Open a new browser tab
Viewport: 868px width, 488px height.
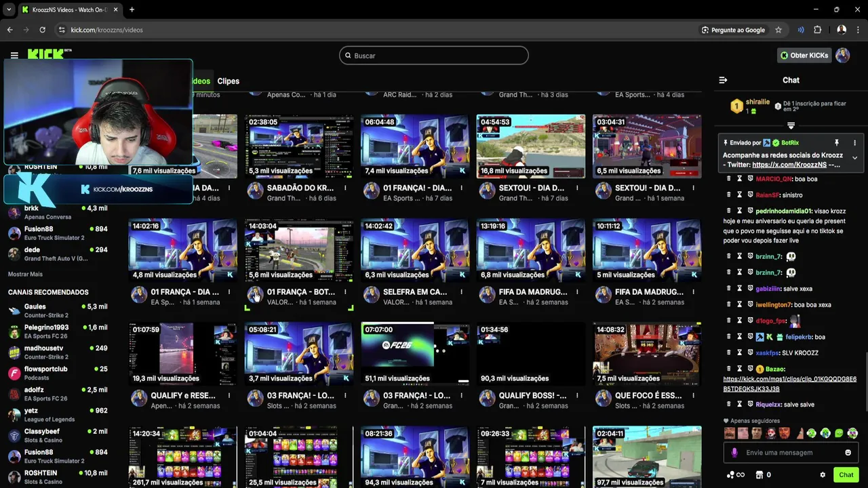click(x=132, y=9)
